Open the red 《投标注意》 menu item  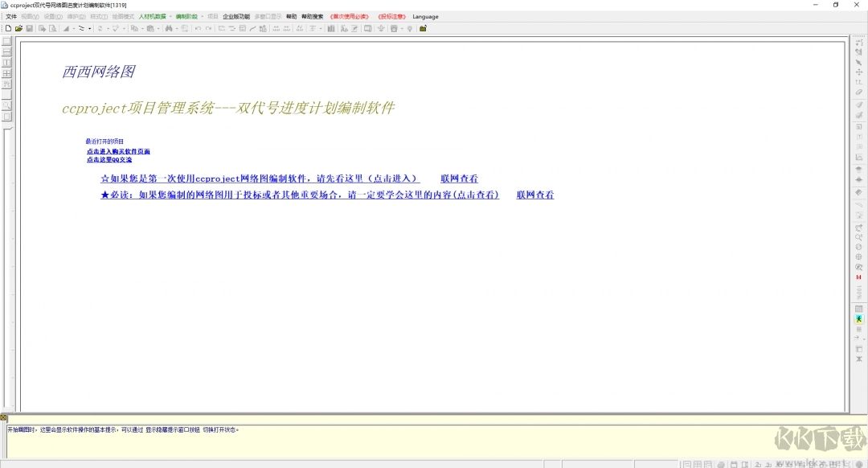pos(391,16)
